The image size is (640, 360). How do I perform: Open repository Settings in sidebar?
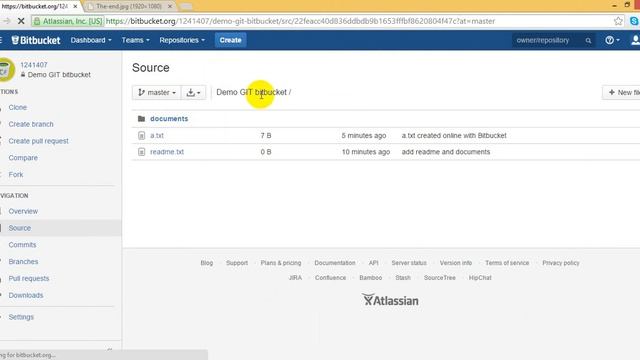pyautogui.click(x=21, y=317)
